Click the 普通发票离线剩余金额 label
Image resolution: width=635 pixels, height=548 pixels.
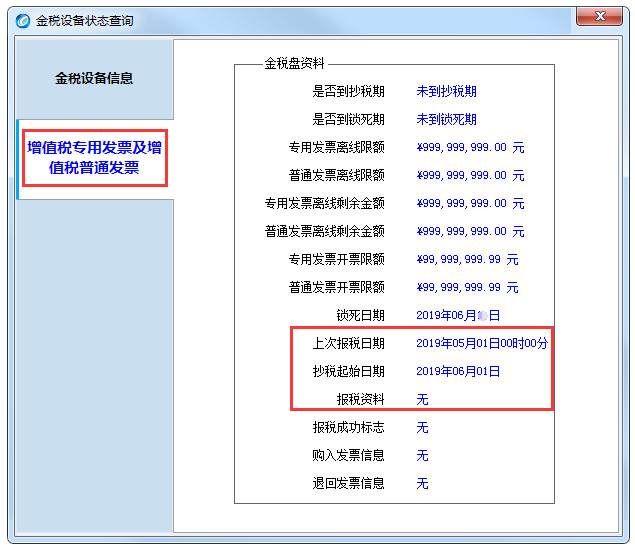(324, 231)
